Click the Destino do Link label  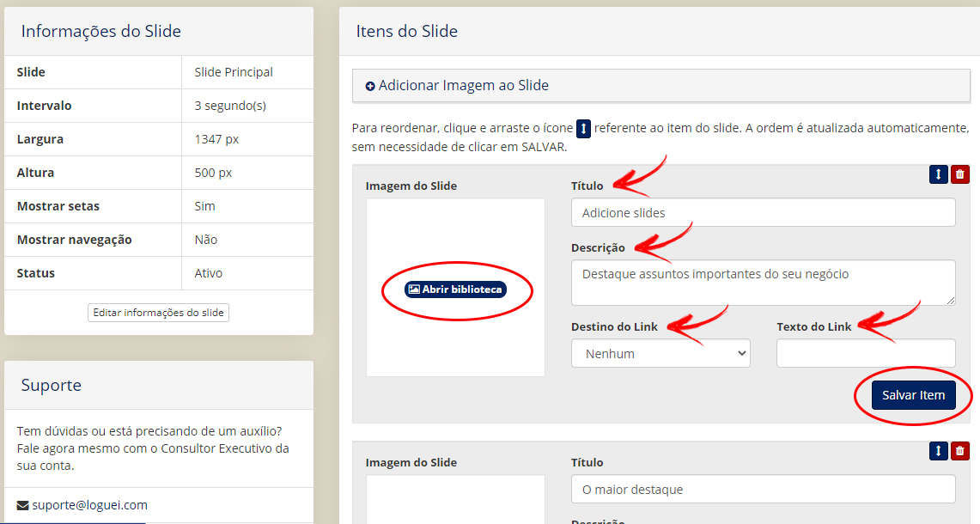614,326
